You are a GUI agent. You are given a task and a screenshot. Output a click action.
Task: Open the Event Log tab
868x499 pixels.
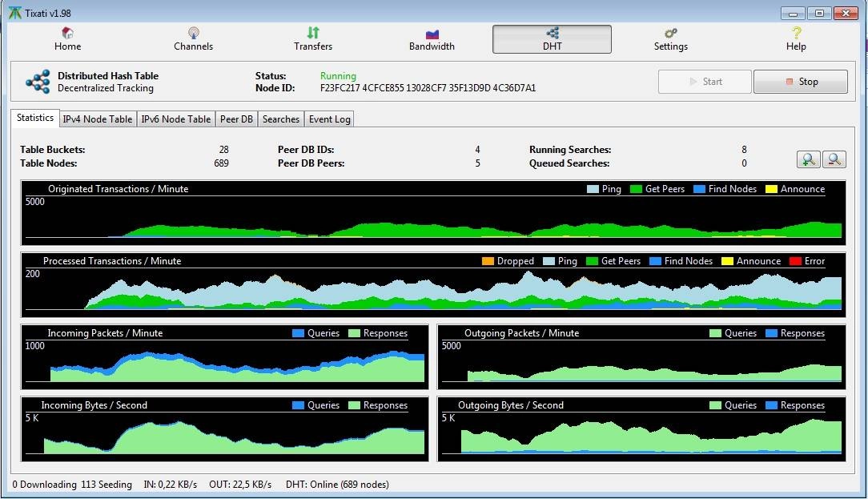coord(329,119)
